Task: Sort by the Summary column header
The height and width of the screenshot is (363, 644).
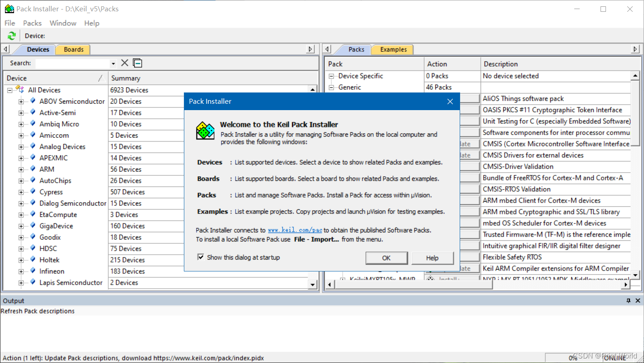Action: coord(213,78)
